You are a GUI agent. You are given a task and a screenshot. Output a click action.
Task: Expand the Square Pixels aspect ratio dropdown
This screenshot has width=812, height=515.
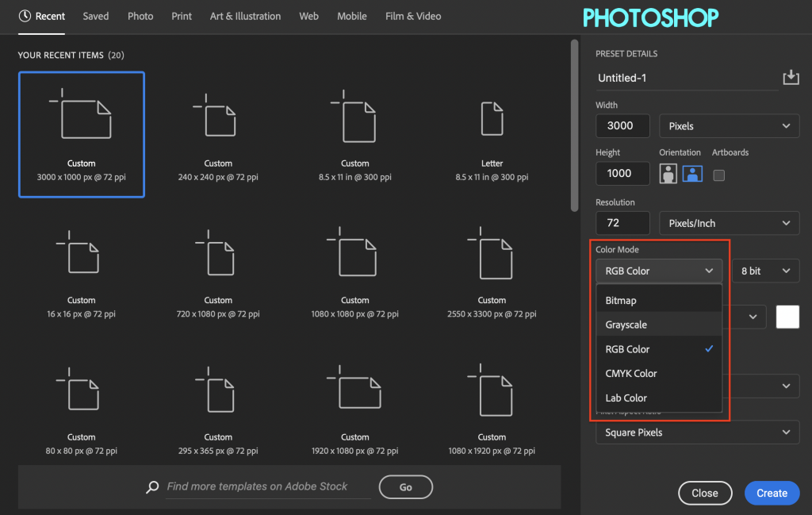click(x=698, y=432)
